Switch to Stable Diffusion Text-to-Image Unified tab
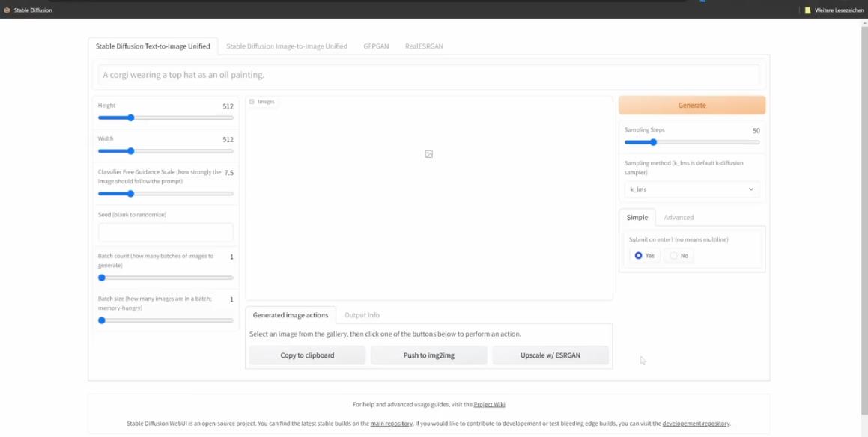 153,46
